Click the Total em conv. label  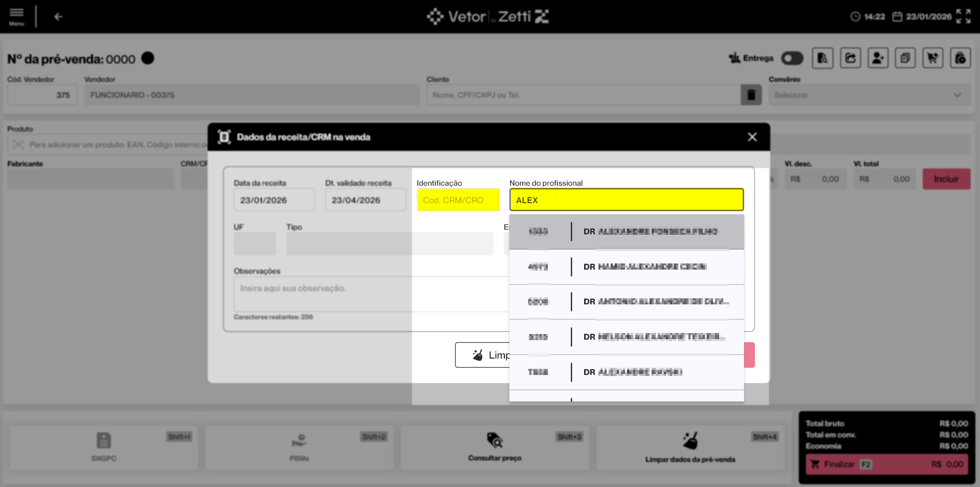[x=831, y=435]
